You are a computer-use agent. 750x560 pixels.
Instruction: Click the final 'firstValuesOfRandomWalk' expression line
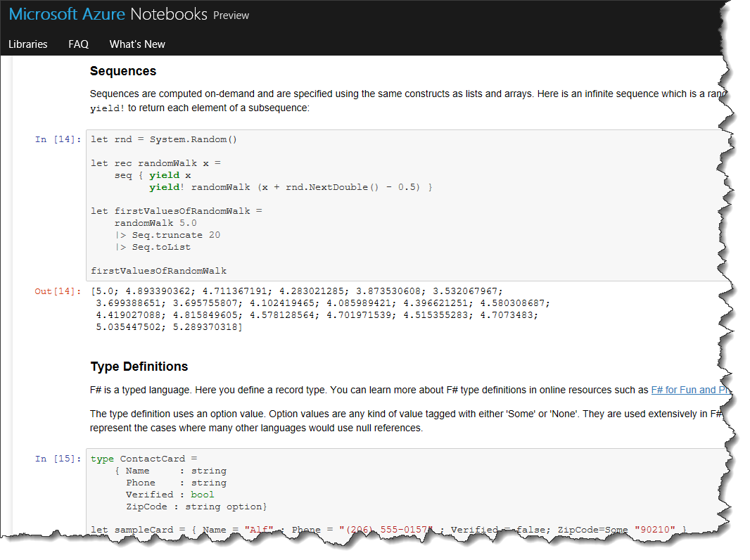pyautogui.click(x=159, y=271)
